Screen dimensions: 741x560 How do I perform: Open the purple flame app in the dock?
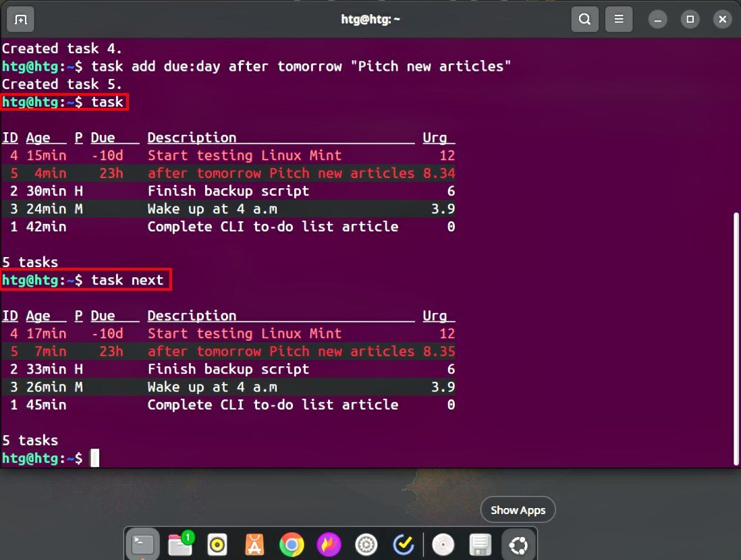pos(329,544)
